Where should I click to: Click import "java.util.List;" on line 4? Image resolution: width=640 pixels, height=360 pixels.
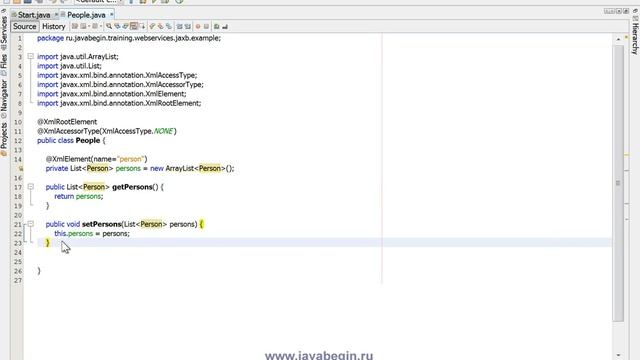(x=81, y=66)
